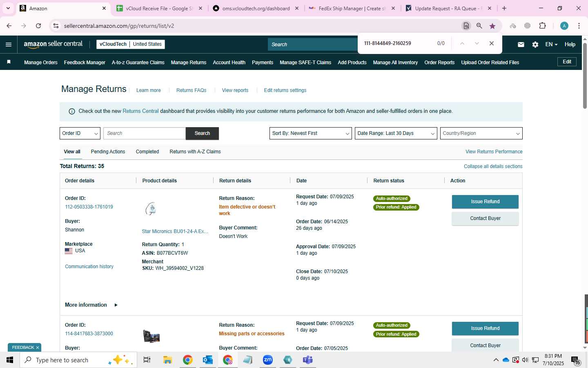Click the browser bookmark star icon

pyautogui.click(x=492, y=26)
